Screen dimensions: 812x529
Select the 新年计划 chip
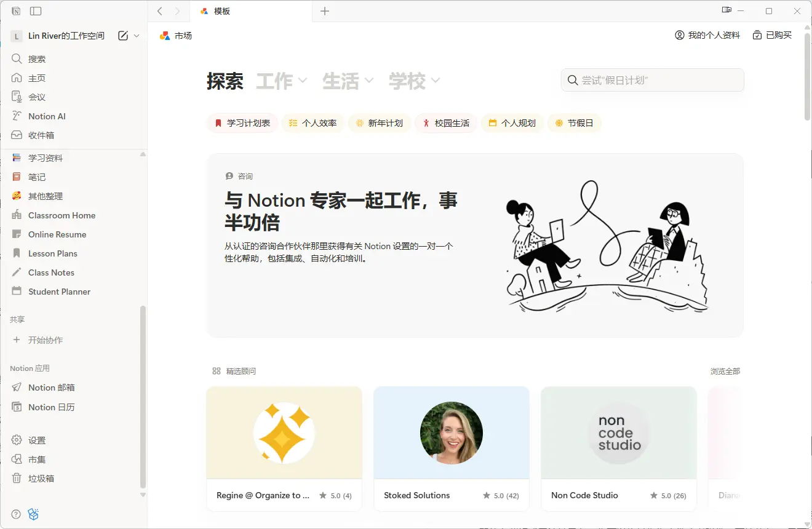point(380,123)
